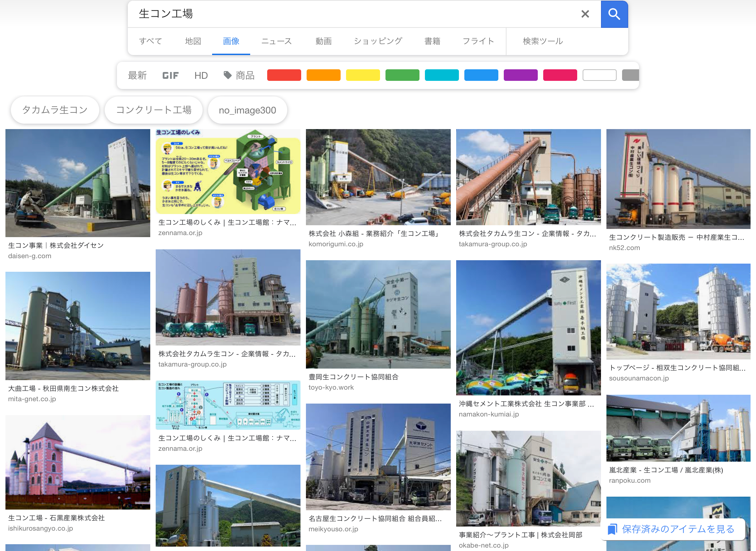
Task: Click the blue search magnifier button
Action: [x=614, y=14]
